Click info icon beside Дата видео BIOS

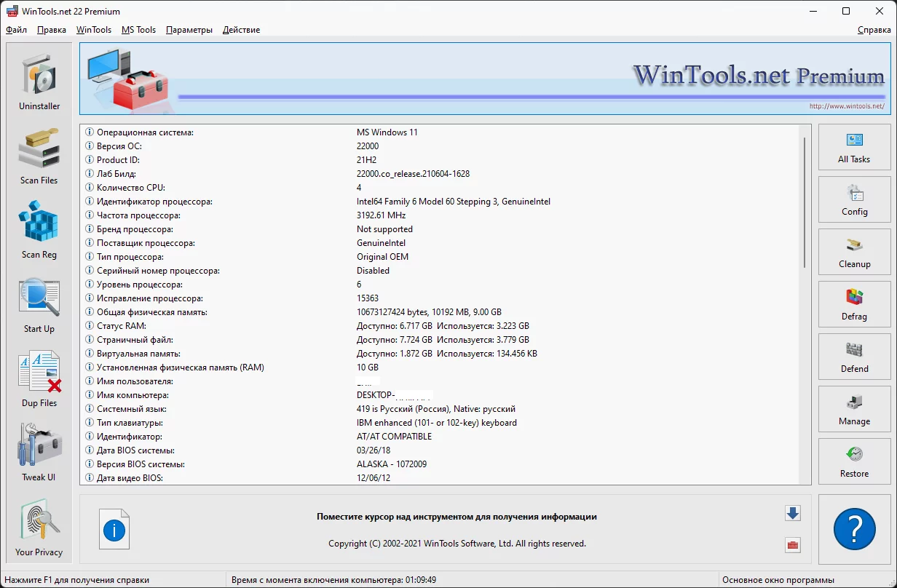tap(90, 478)
